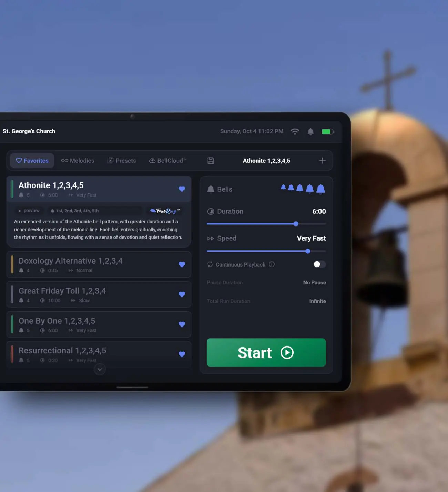This screenshot has width=448, height=492.
Task: Select the fifth, largest bell icon
Action: click(321, 189)
